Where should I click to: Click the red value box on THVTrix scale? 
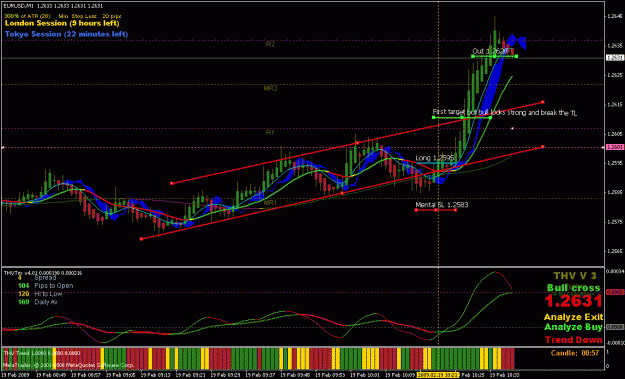coord(615,292)
